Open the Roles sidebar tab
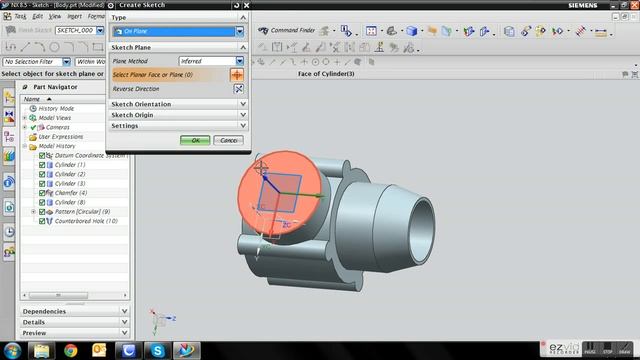 click(9, 252)
